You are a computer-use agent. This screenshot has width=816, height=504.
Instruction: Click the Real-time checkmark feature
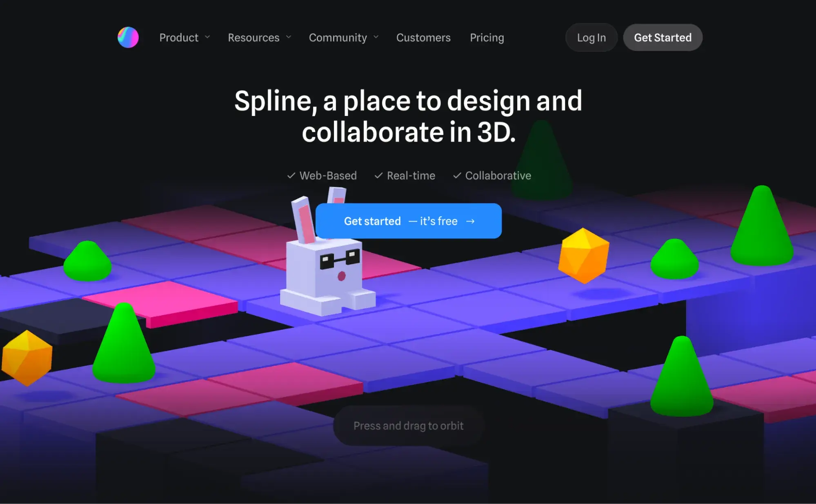tap(405, 175)
